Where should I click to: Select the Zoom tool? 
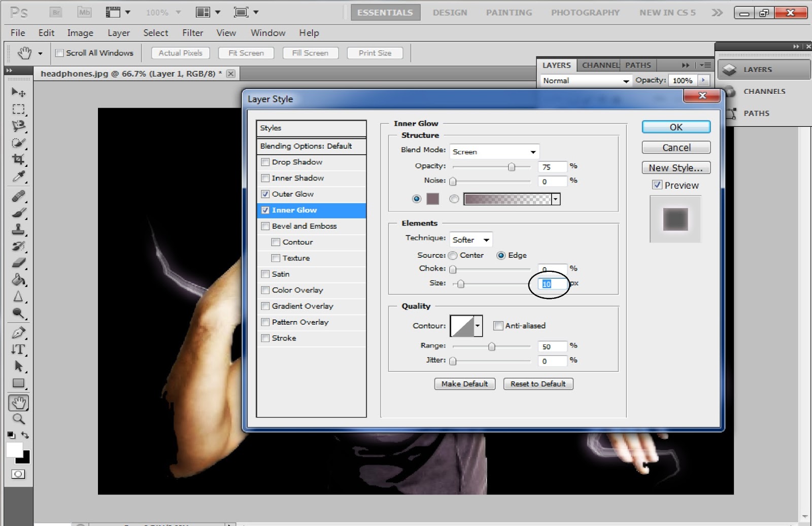[18, 419]
